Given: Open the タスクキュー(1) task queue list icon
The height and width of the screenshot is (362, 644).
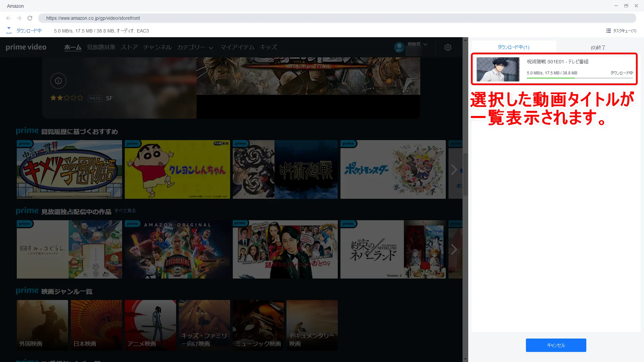Looking at the screenshot, I should pyautogui.click(x=608, y=31).
